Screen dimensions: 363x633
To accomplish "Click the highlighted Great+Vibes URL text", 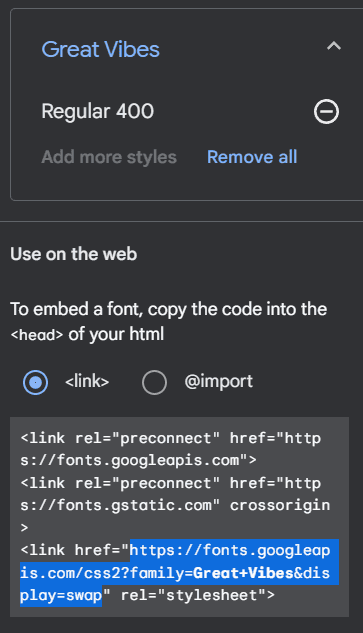I will 179,573.
